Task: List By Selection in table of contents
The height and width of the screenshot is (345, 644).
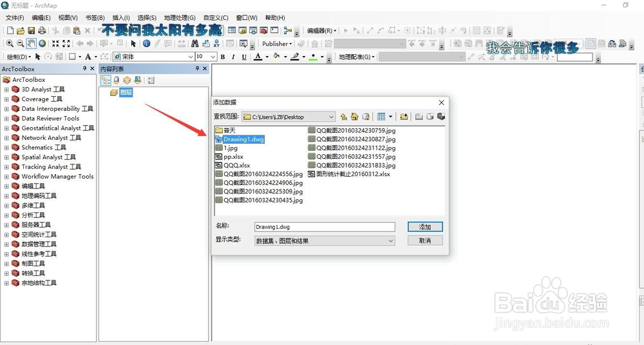Action: [138, 81]
